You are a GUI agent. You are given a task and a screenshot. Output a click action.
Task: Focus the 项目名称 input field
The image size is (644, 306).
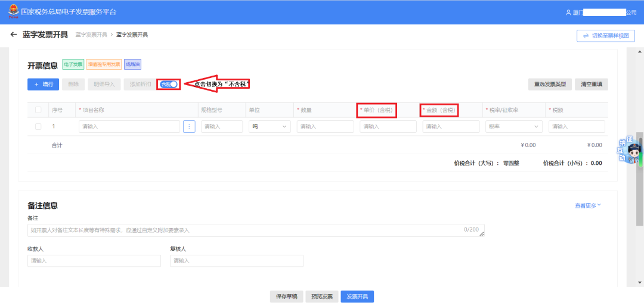(129, 127)
